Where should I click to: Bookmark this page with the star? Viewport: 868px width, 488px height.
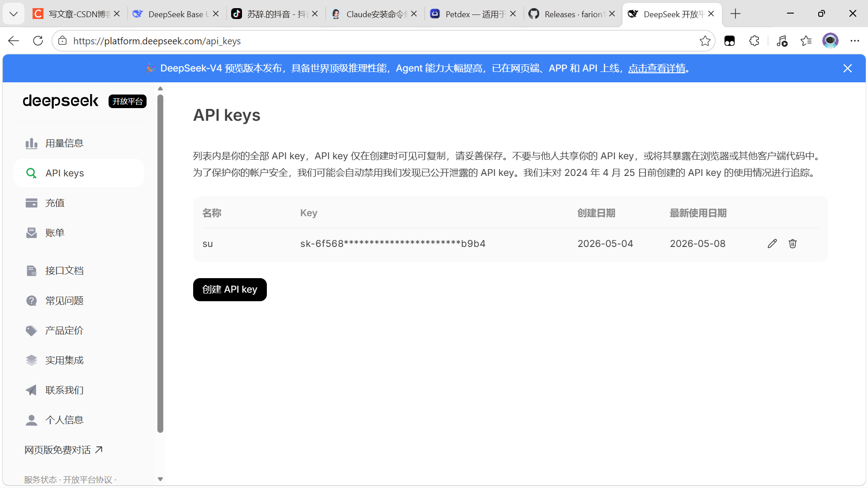coord(705,41)
